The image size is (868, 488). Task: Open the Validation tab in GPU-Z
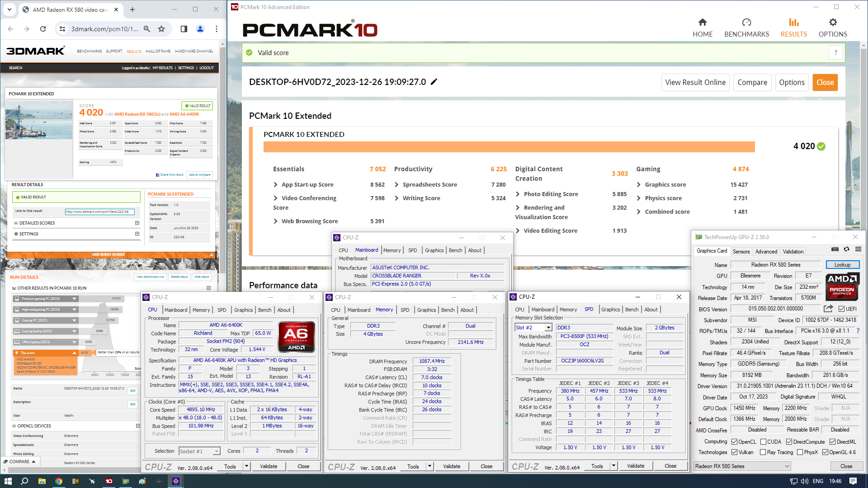(793, 251)
